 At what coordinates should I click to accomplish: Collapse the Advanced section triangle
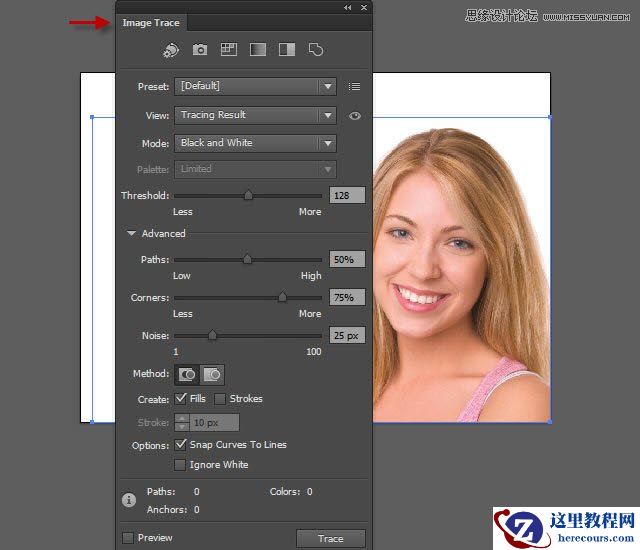pos(131,234)
